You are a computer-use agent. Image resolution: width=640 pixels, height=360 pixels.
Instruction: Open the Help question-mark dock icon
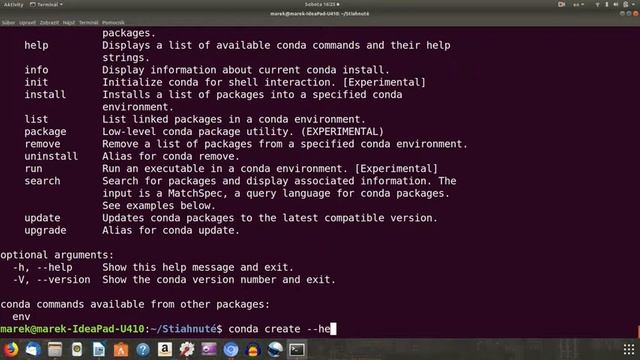143,349
